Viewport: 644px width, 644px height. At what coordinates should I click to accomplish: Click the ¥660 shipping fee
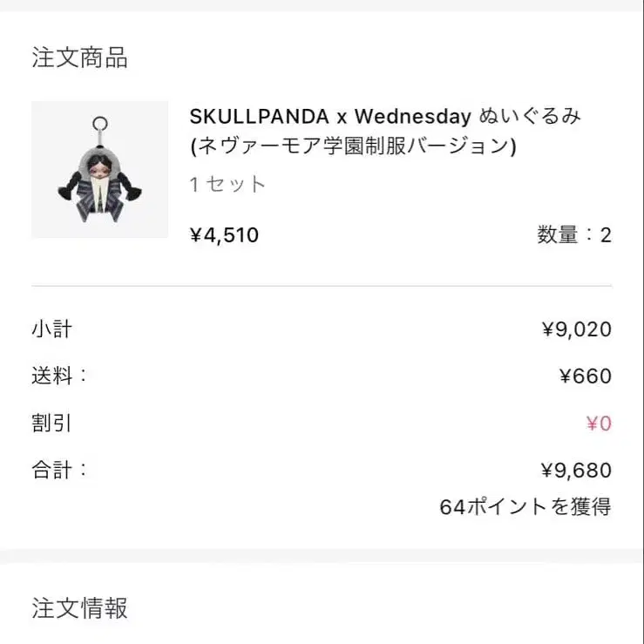pyautogui.click(x=585, y=376)
